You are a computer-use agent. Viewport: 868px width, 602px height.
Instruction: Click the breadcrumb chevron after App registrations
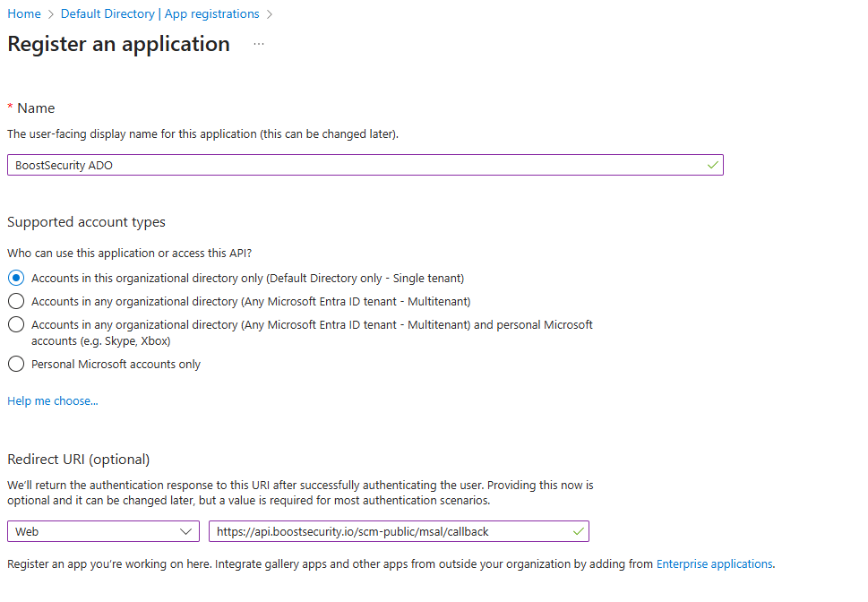270,14
